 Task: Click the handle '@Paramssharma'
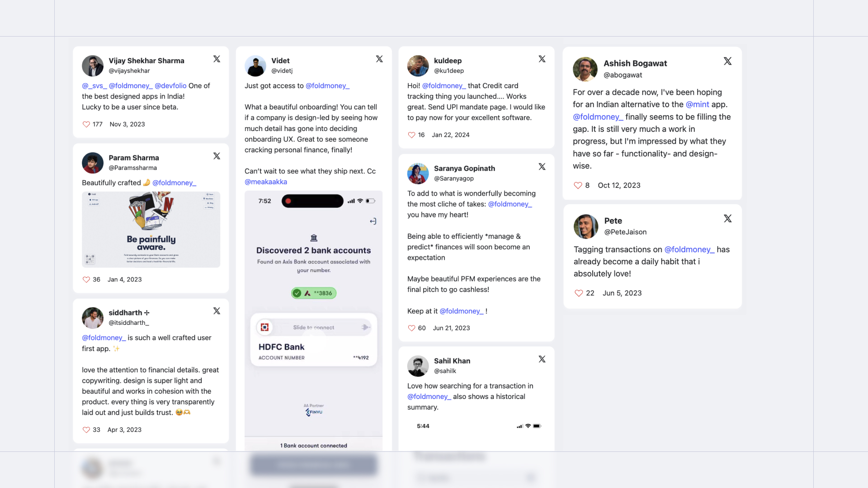click(133, 168)
